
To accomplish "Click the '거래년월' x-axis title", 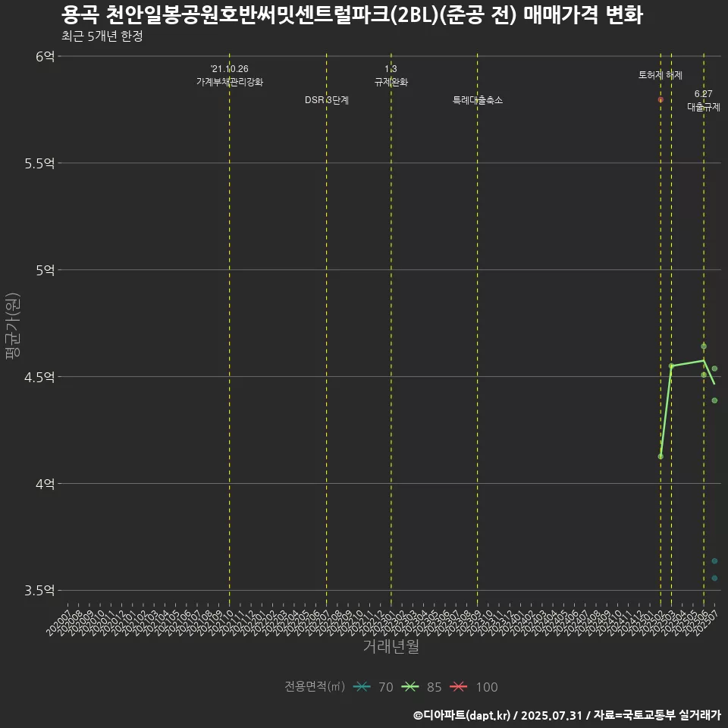I will [x=391, y=646].
